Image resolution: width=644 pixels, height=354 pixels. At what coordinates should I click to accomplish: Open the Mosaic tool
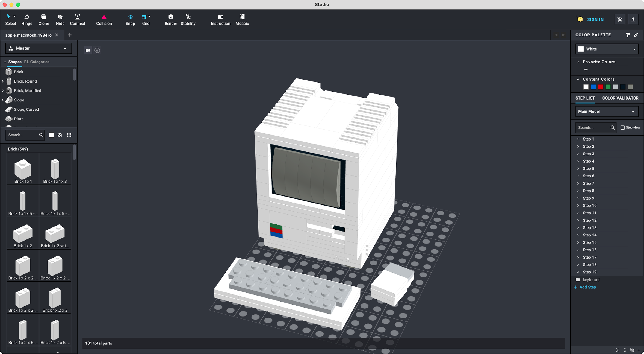coord(242,20)
